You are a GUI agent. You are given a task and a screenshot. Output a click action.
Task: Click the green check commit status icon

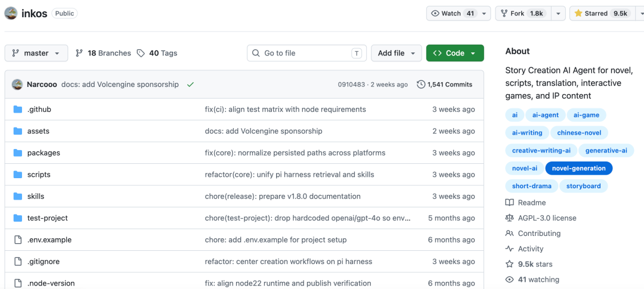tap(190, 85)
